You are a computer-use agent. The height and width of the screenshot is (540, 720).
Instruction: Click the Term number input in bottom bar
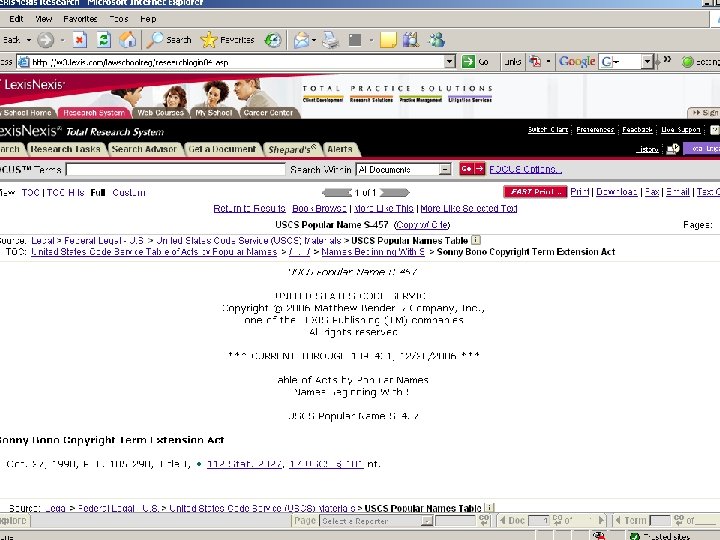click(661, 521)
